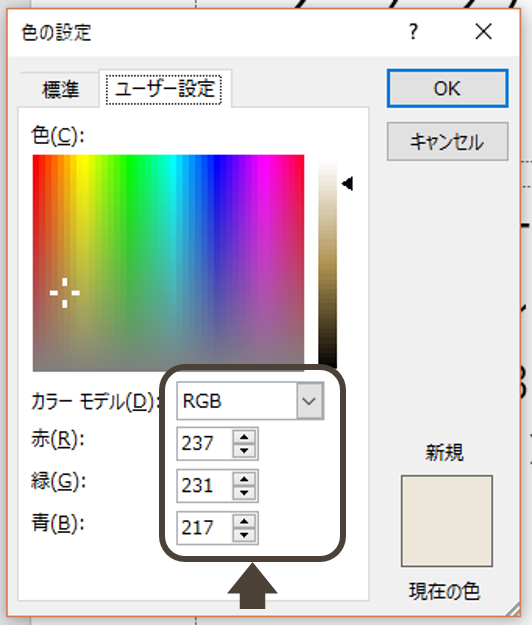Decrease the 青(B) value with down arrow
Image resolution: width=532 pixels, height=625 pixels.
[244, 535]
